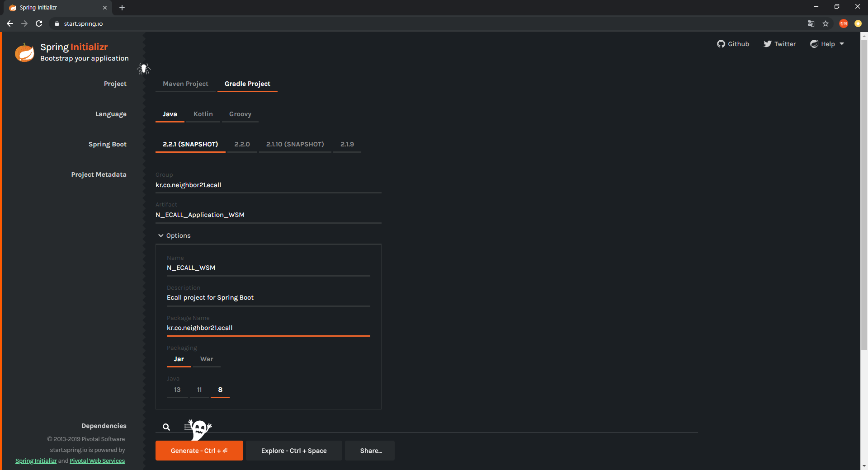
Task: Select Jar packaging
Action: click(179, 359)
